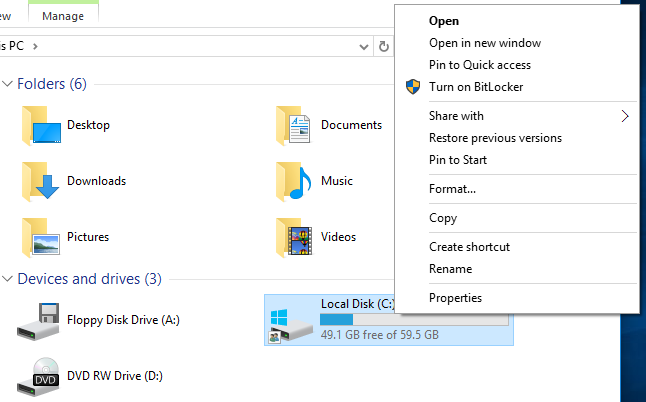Select the Music folder icon

pos(293,181)
